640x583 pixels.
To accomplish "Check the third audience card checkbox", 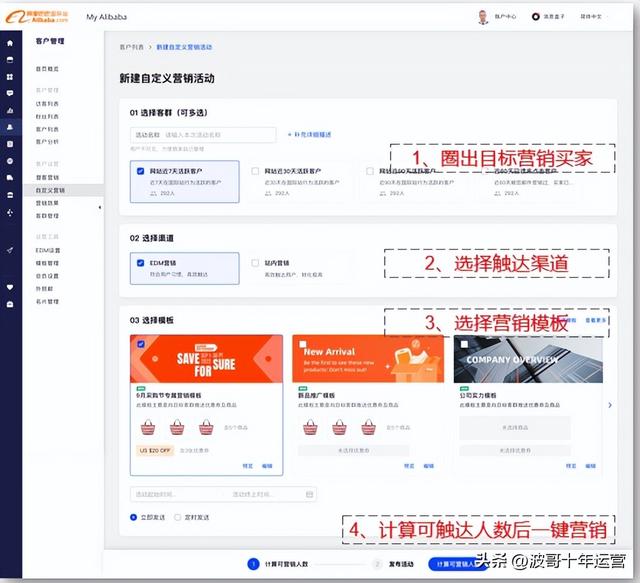I will tap(370, 171).
